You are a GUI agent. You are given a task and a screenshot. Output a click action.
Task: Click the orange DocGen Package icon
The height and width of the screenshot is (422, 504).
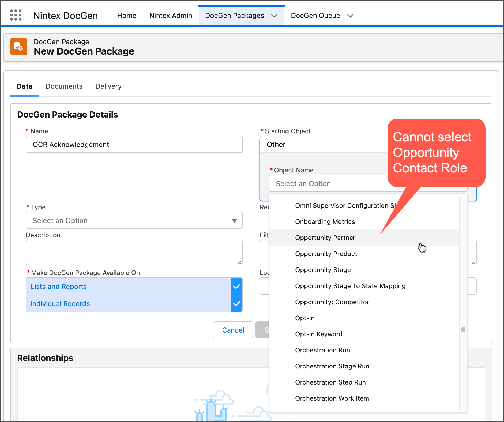19,47
